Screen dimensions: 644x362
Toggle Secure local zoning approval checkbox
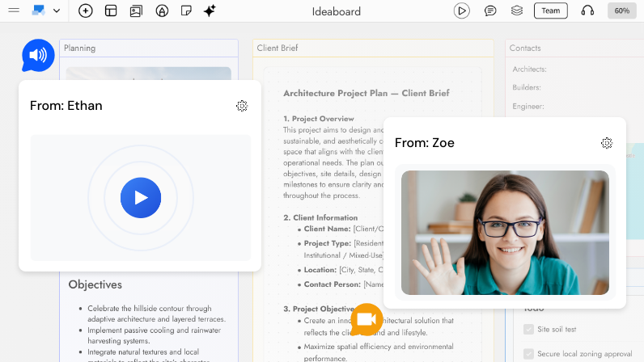tap(528, 354)
